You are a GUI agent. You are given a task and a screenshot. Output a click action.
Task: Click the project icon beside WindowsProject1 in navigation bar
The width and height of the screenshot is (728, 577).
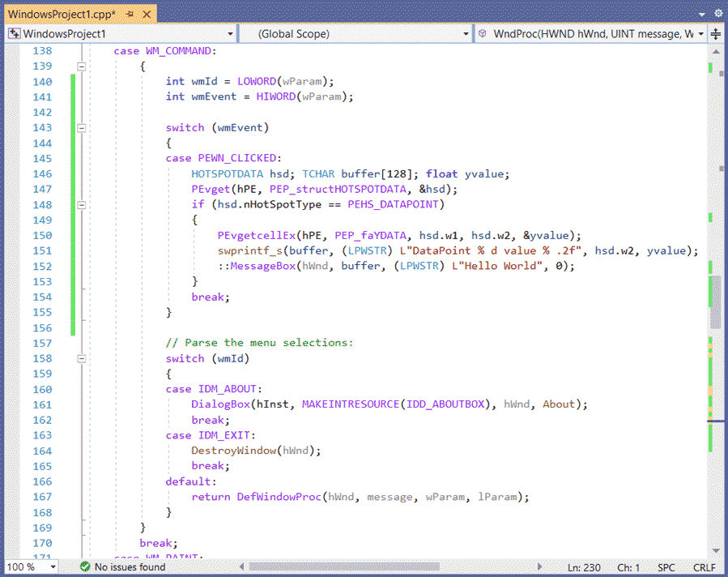13,33
